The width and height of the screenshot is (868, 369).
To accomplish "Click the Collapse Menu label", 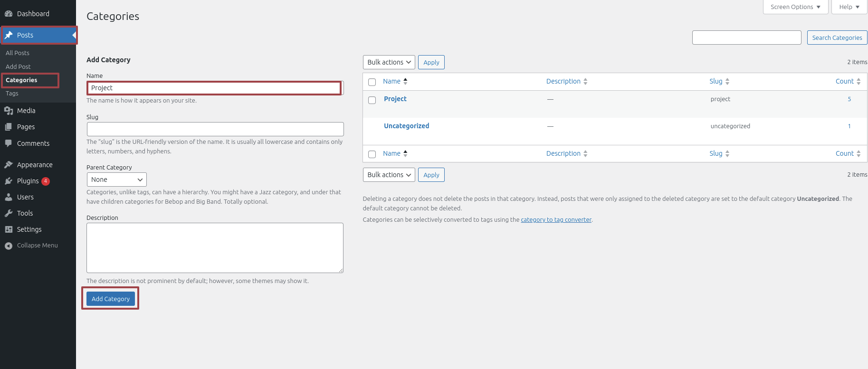I will [38, 246].
